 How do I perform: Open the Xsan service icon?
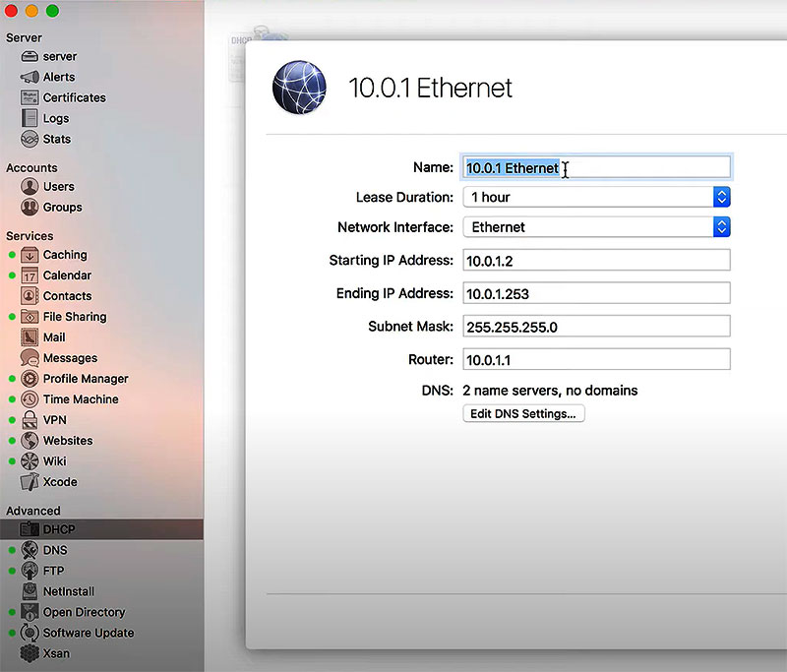tap(30, 653)
